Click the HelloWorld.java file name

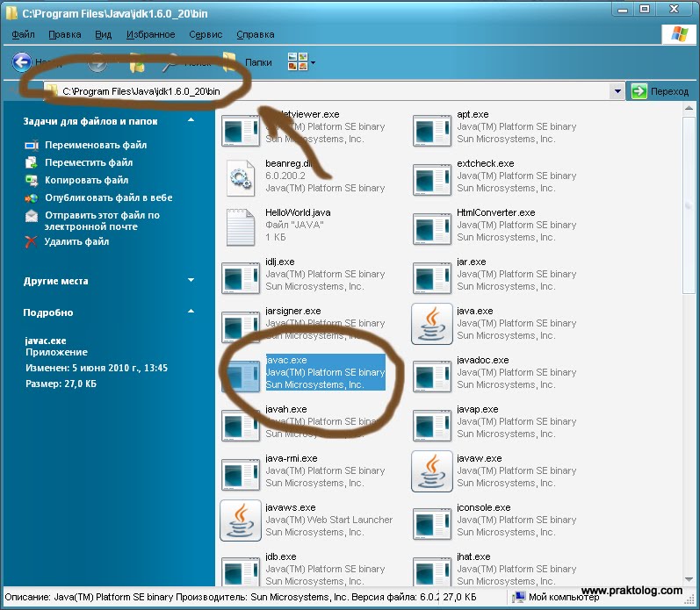pyautogui.click(x=298, y=213)
